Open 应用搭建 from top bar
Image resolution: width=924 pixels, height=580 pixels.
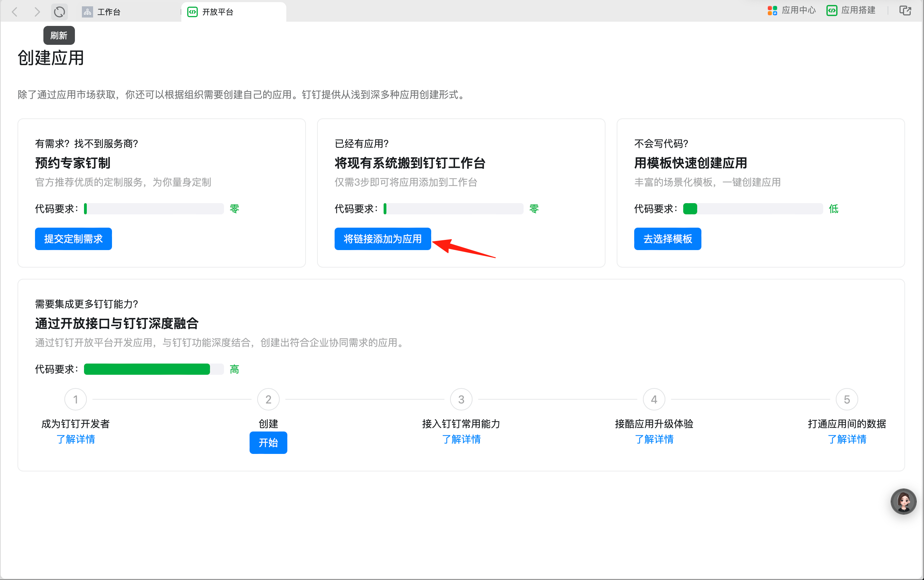click(x=851, y=11)
